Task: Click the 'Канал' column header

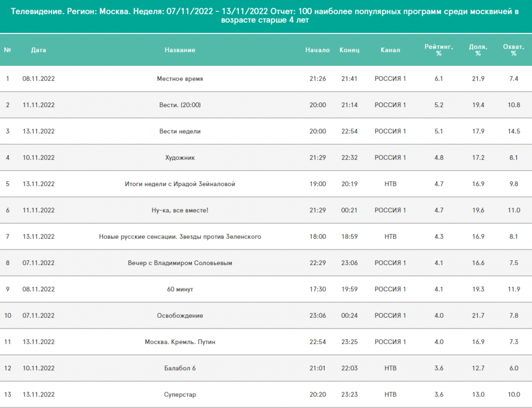Action: (x=390, y=50)
